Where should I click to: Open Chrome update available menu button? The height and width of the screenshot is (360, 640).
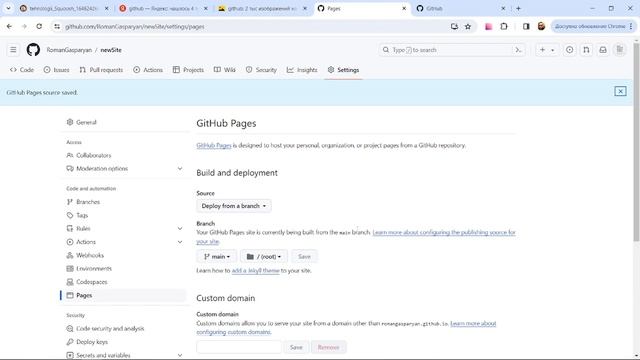coord(593,27)
